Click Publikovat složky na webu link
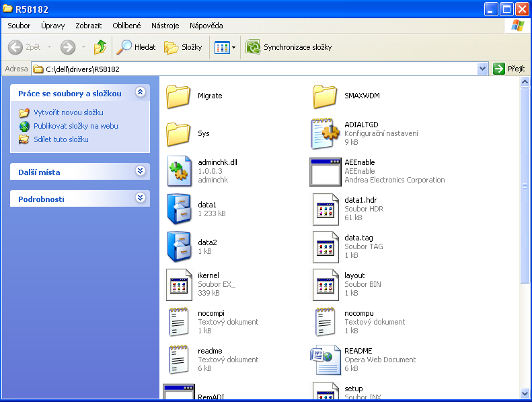Viewport: 532px width, 402px height. (x=75, y=126)
